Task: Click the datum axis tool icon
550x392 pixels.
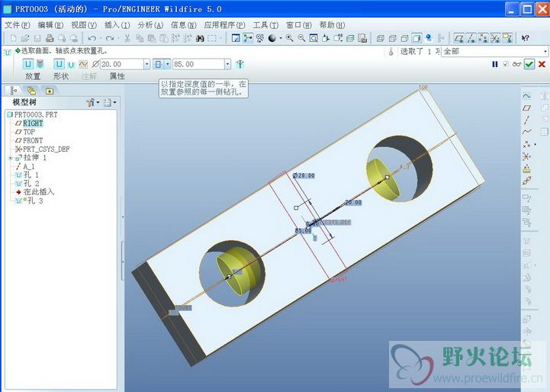Action: click(526, 120)
